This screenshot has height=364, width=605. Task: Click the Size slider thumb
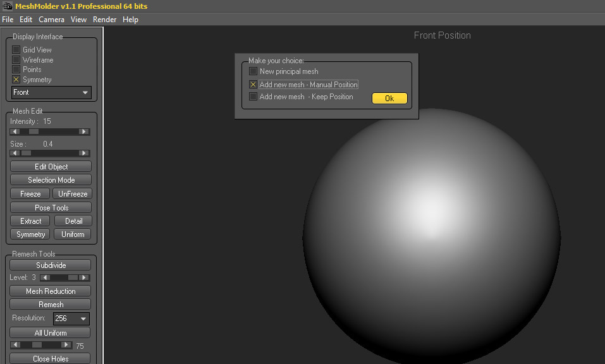coord(27,153)
